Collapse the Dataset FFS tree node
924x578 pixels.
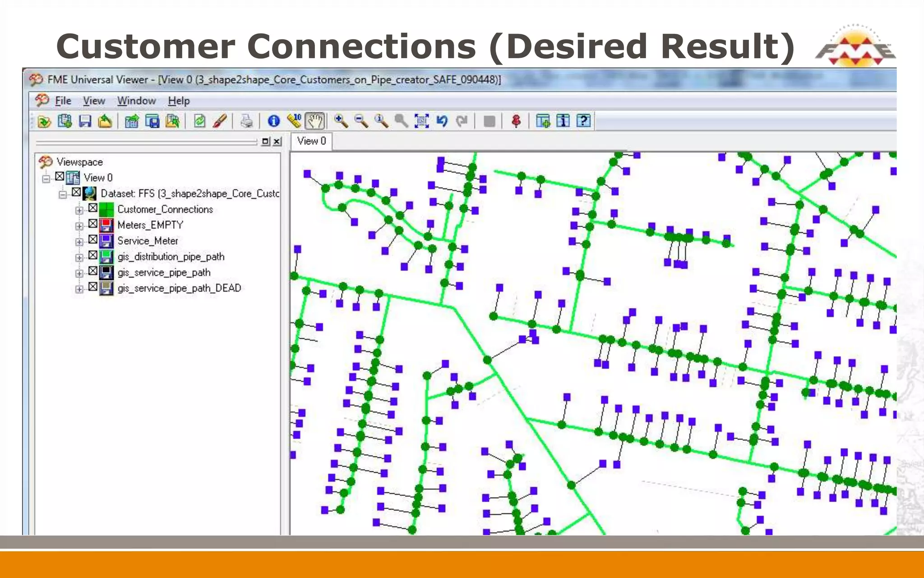[x=63, y=195]
